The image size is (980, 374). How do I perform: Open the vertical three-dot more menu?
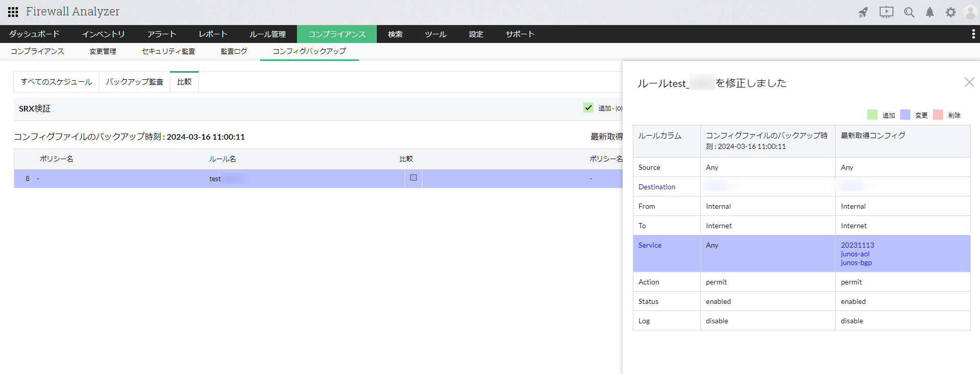pos(973,34)
